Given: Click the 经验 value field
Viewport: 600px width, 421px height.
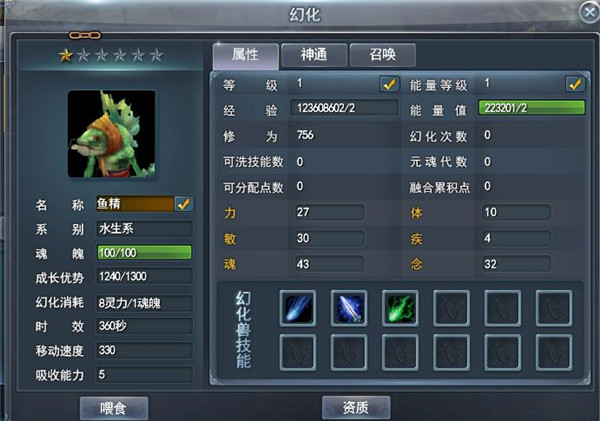Looking at the screenshot, I should pyautogui.click(x=344, y=108).
